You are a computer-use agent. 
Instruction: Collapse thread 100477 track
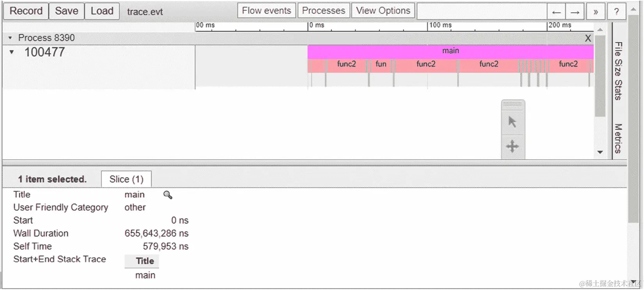point(12,52)
